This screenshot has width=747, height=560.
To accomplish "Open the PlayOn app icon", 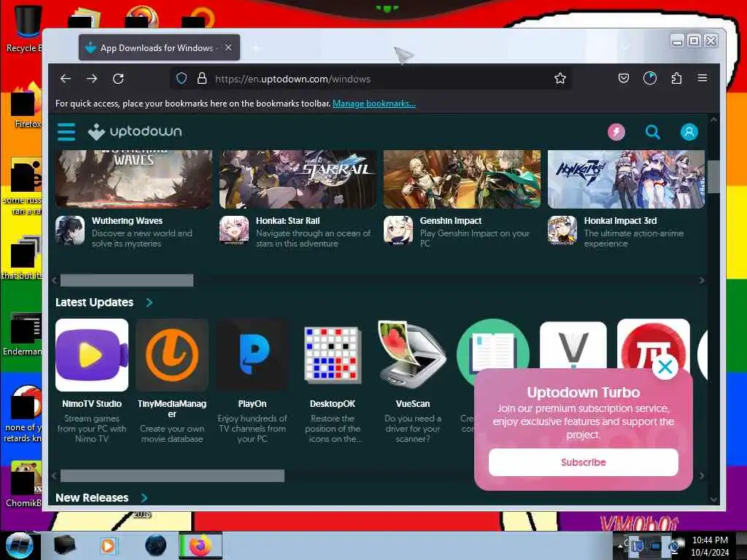I will [x=252, y=355].
